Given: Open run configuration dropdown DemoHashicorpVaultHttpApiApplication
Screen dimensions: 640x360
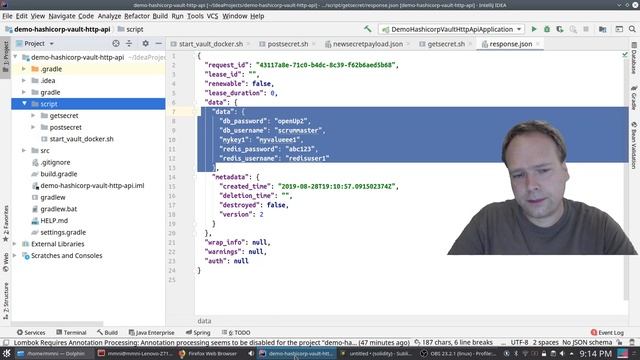Looking at the screenshot, I should (x=451, y=29).
